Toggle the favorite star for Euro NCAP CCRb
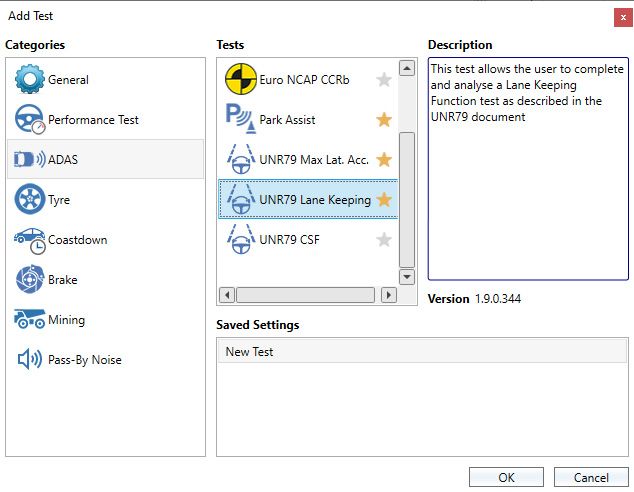 click(384, 80)
